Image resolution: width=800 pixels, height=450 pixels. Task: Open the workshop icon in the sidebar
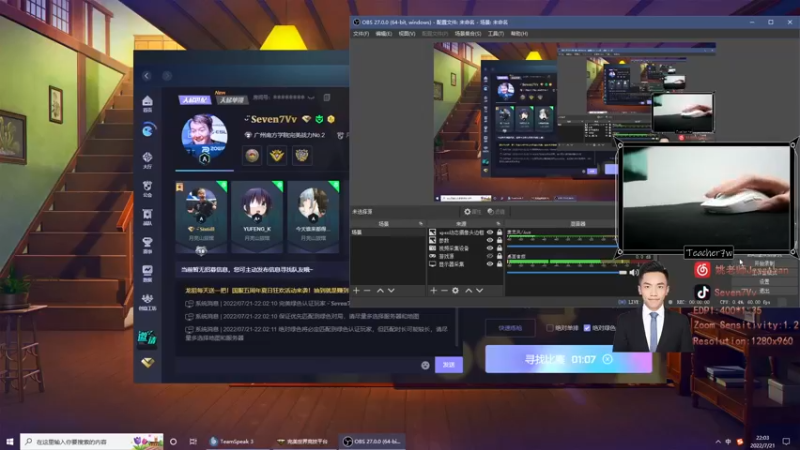[x=147, y=302]
